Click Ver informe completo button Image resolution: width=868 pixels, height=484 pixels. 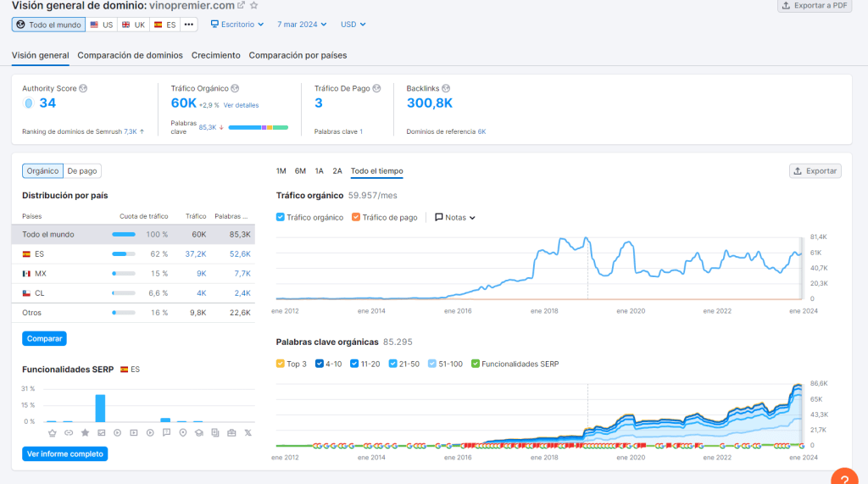click(64, 453)
